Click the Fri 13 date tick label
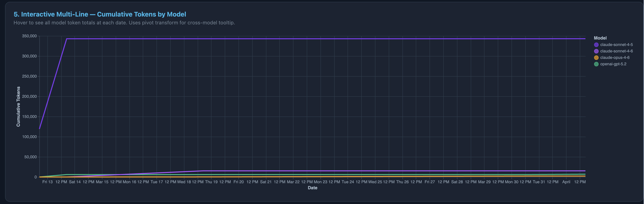This screenshot has width=644, height=204. [x=47, y=182]
